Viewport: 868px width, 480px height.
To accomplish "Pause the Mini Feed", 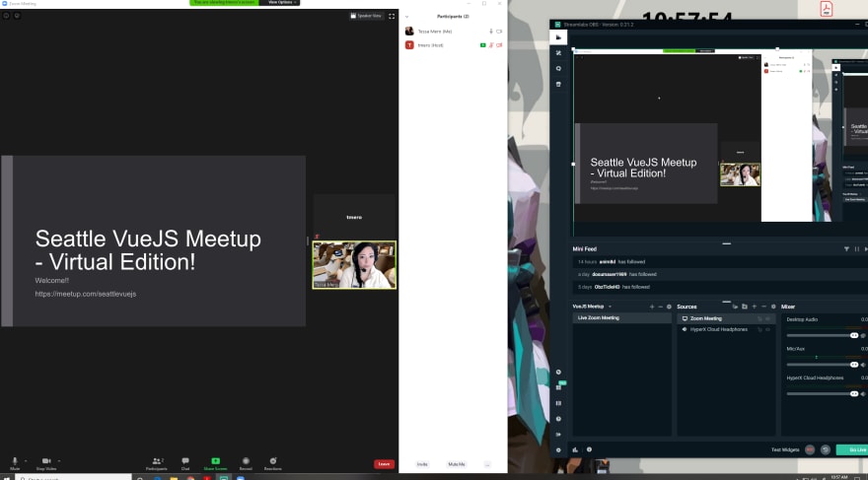I will click(857, 249).
